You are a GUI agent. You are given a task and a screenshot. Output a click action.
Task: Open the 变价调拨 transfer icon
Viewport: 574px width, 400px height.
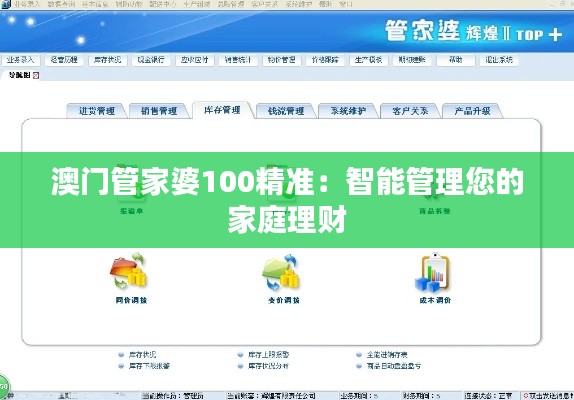(282, 273)
